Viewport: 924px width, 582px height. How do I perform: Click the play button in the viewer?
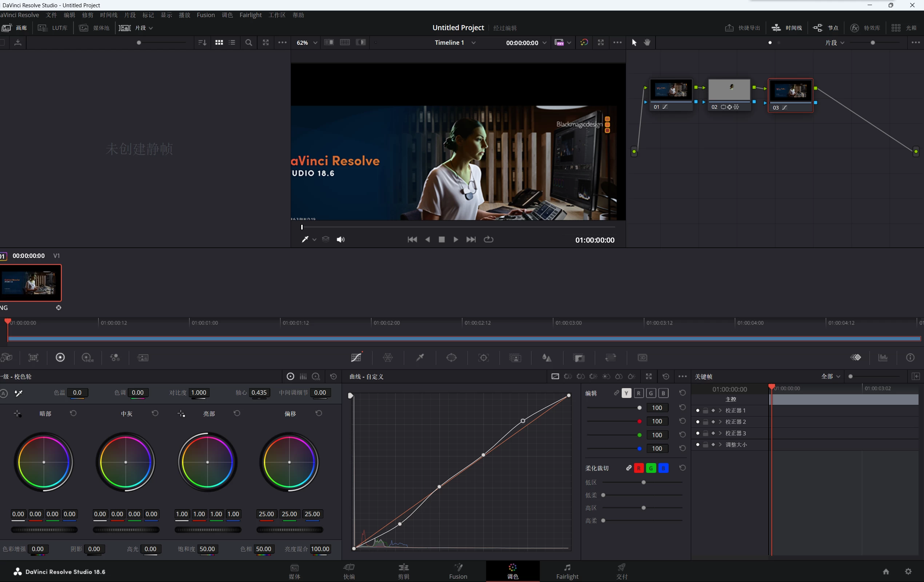point(455,239)
